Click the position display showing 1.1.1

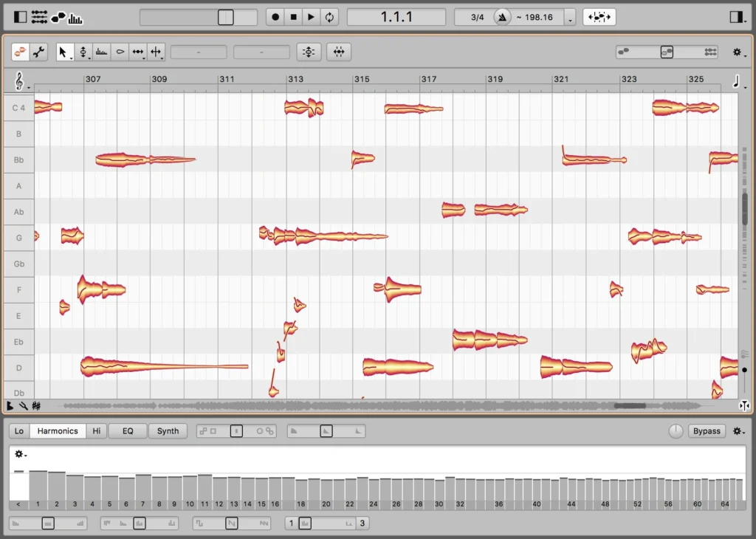point(396,16)
